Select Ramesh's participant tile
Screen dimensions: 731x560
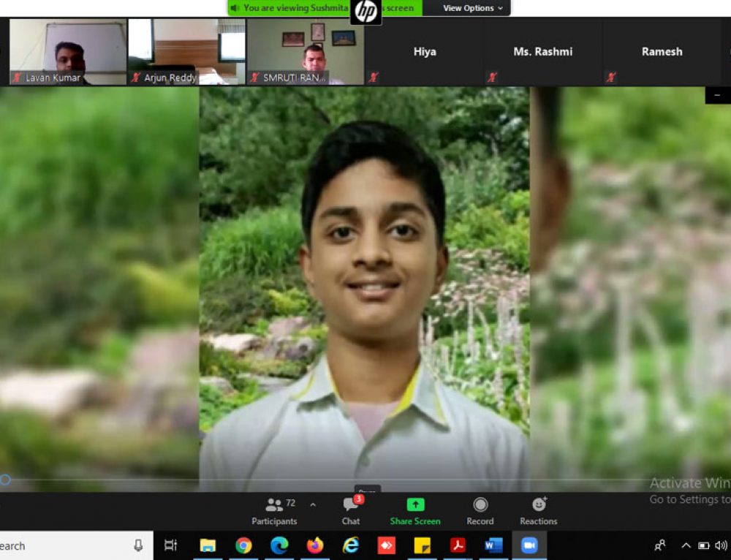662,52
